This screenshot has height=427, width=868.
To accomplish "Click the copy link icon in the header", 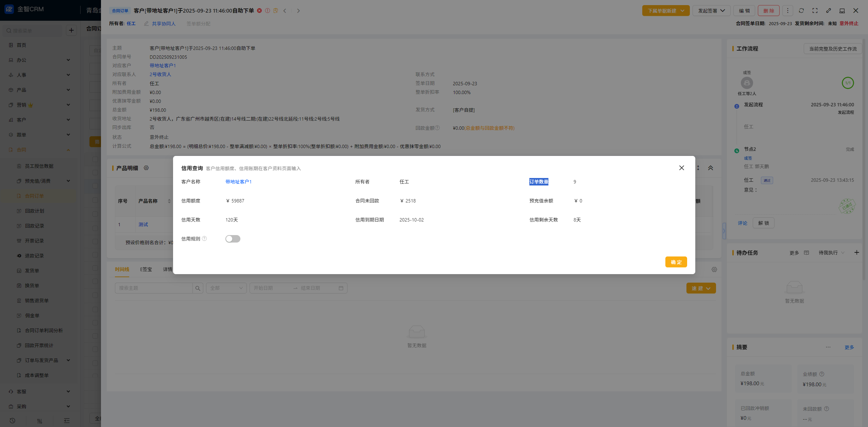I will (829, 11).
